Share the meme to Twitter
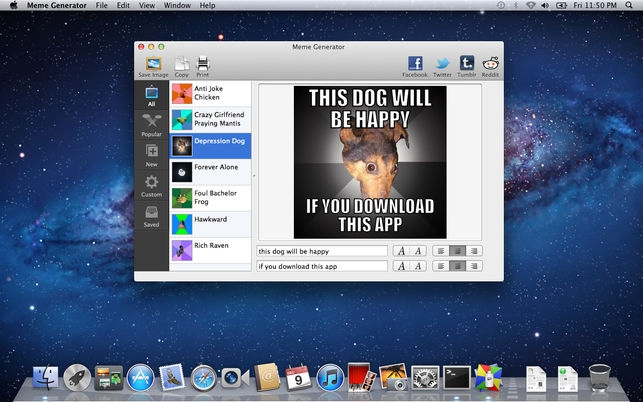The image size is (643, 402). point(442,64)
